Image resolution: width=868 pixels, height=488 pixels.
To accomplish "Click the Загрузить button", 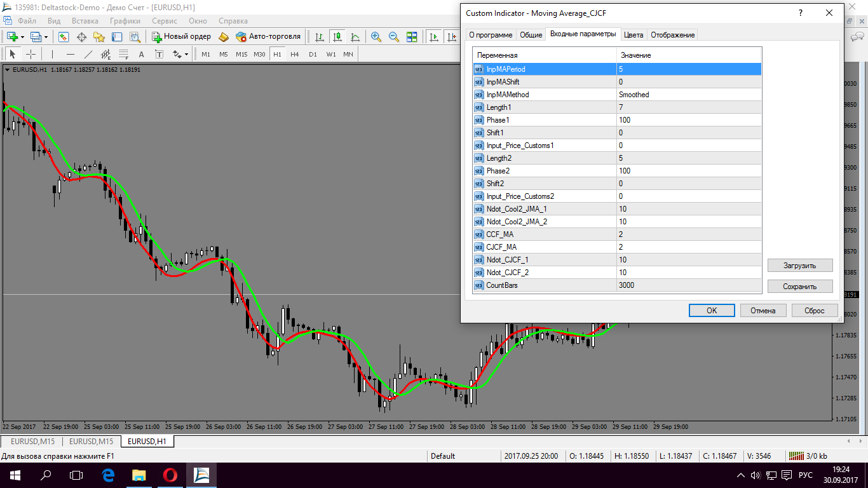I will coord(800,266).
